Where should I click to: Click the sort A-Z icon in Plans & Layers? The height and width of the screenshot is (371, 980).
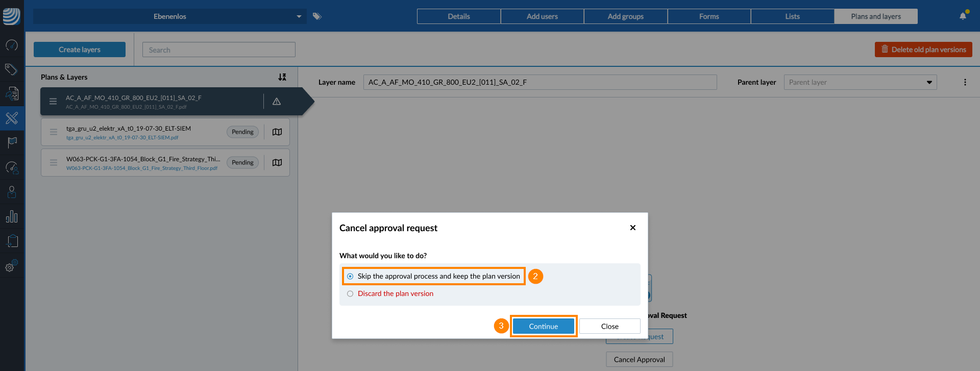282,77
